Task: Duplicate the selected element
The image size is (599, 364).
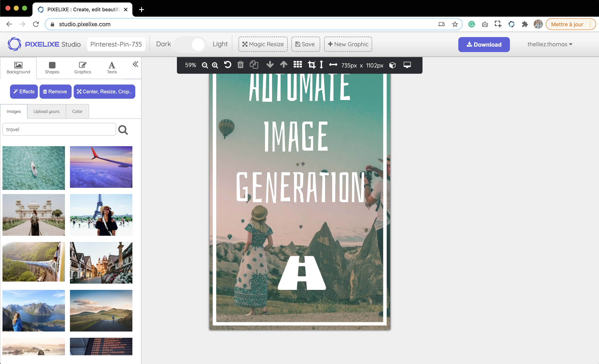Action: point(254,65)
